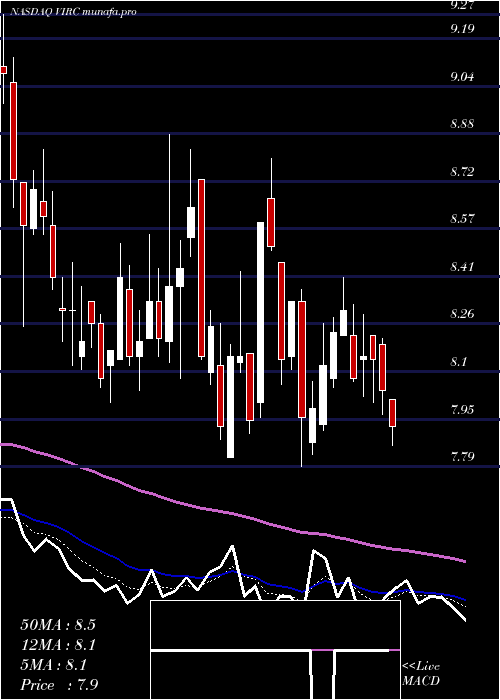Click the Price : 7.9 readout
The image size is (500, 700).
pyautogui.click(x=59, y=685)
